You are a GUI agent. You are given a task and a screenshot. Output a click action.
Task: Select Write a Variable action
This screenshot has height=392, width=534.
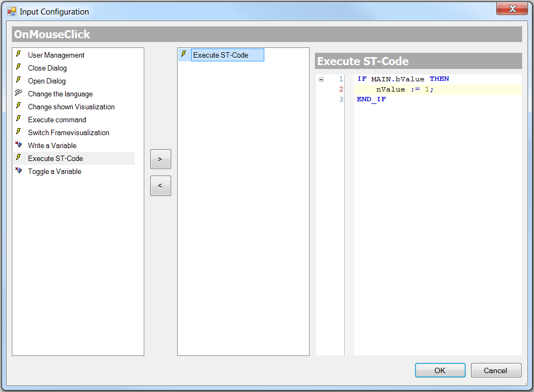point(52,146)
